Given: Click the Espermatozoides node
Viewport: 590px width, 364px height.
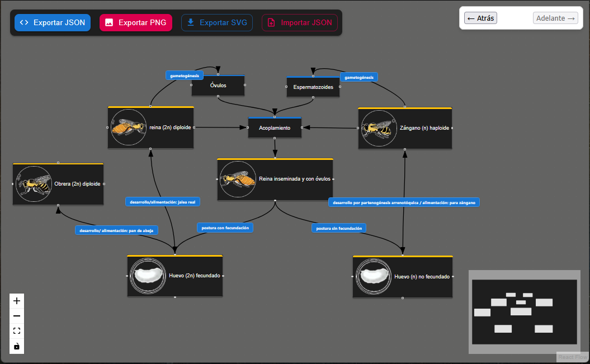Looking at the screenshot, I should [x=313, y=87].
